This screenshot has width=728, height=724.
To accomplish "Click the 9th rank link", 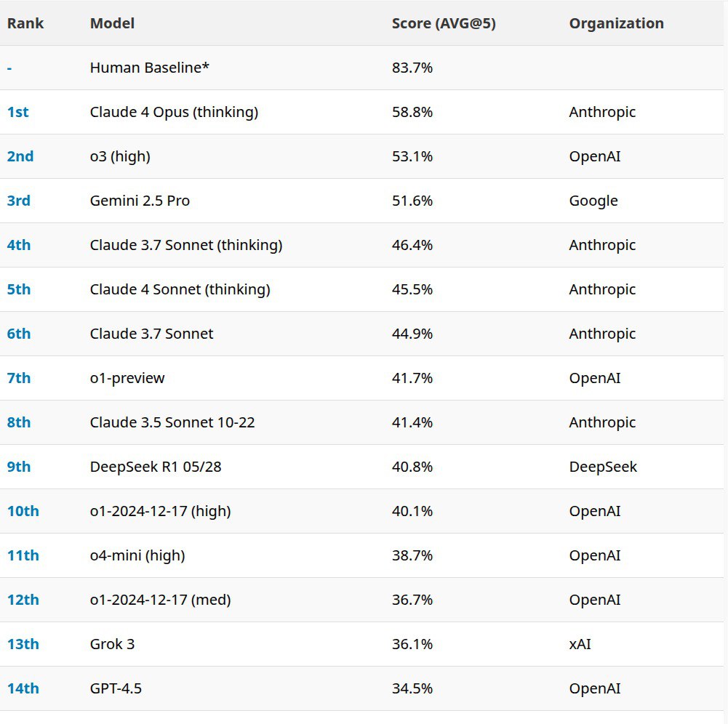I will [x=19, y=467].
